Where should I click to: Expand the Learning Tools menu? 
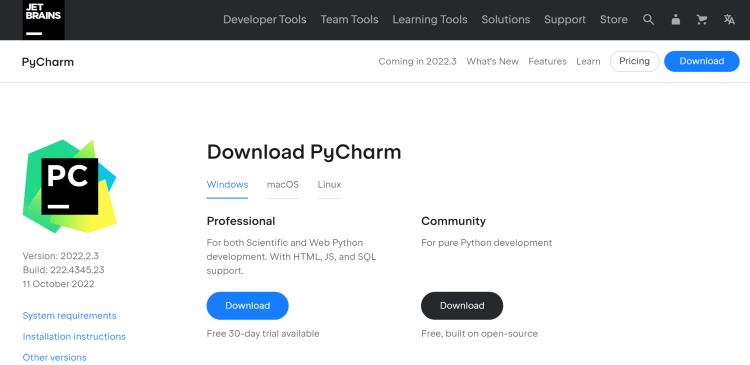point(430,20)
